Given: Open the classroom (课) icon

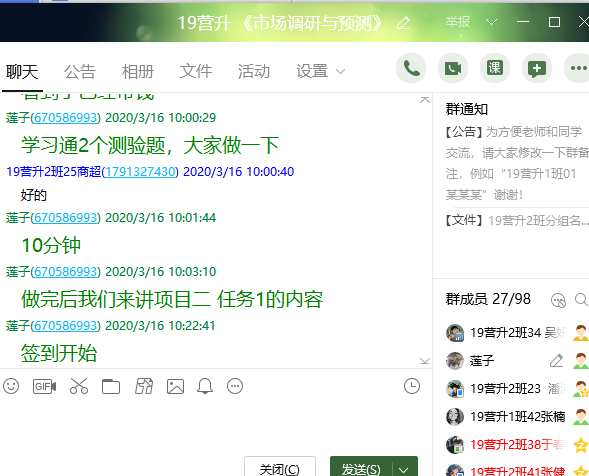Looking at the screenshot, I should 495,68.
